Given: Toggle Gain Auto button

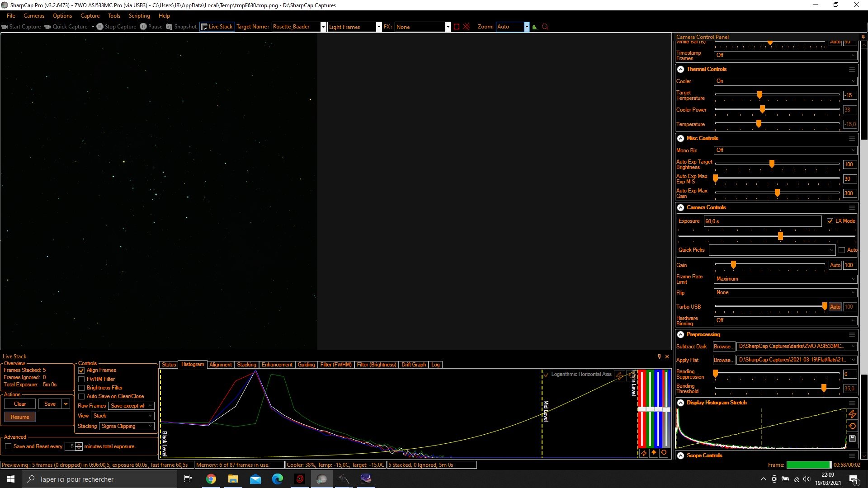Looking at the screenshot, I should point(835,265).
